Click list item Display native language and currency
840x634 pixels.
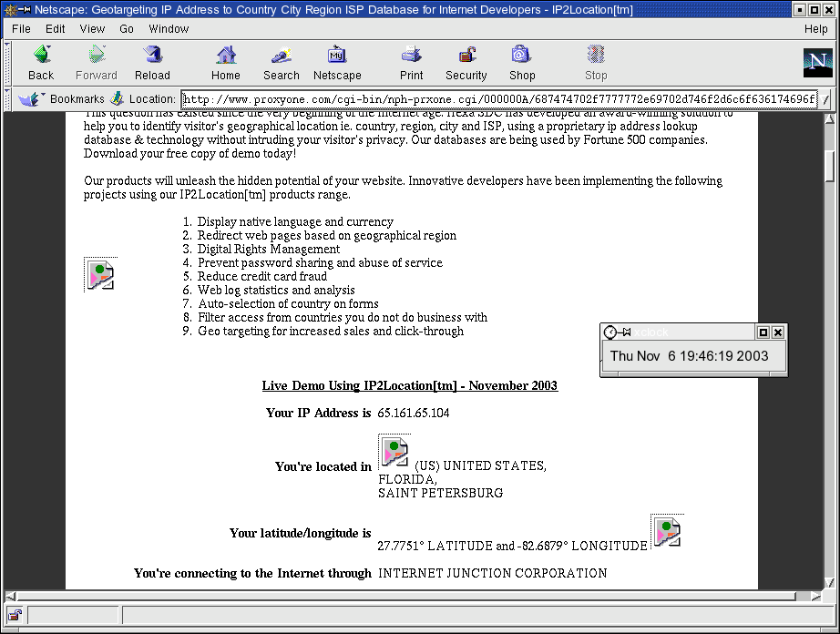coord(295,221)
